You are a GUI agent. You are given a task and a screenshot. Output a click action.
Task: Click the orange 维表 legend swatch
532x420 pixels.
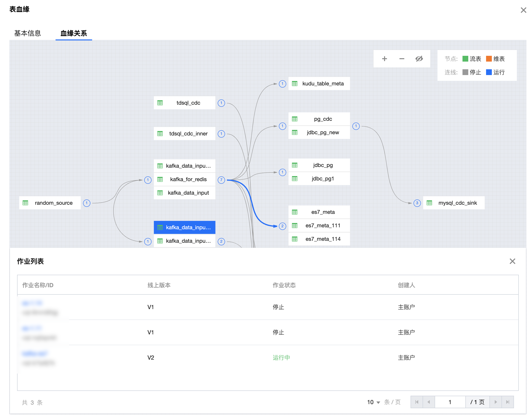click(489, 59)
